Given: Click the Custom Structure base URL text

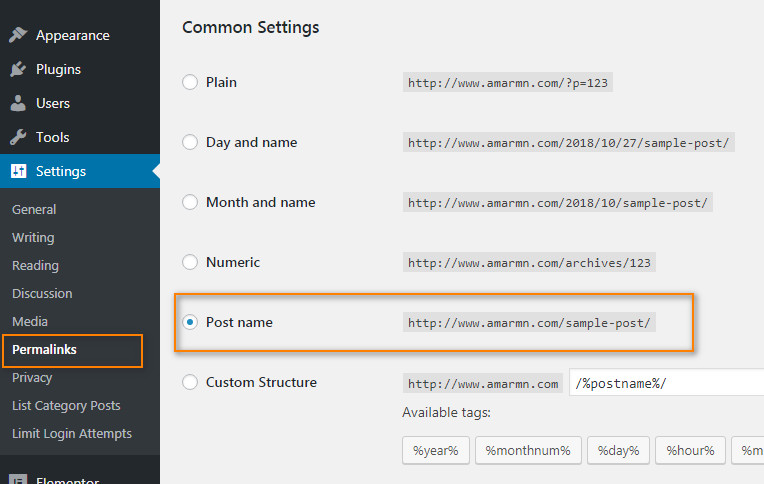Looking at the screenshot, I should point(483,383).
